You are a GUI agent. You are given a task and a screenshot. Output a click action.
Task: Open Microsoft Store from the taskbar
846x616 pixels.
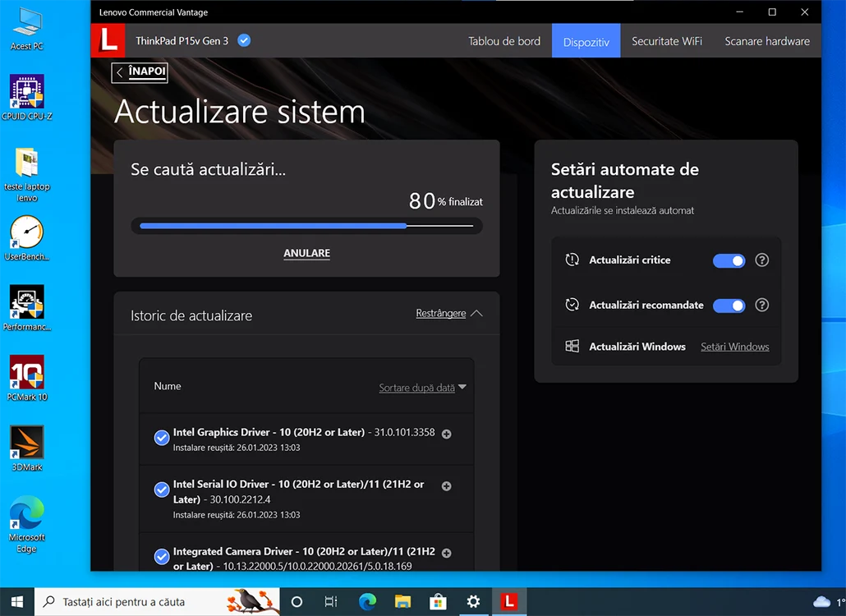(438, 601)
